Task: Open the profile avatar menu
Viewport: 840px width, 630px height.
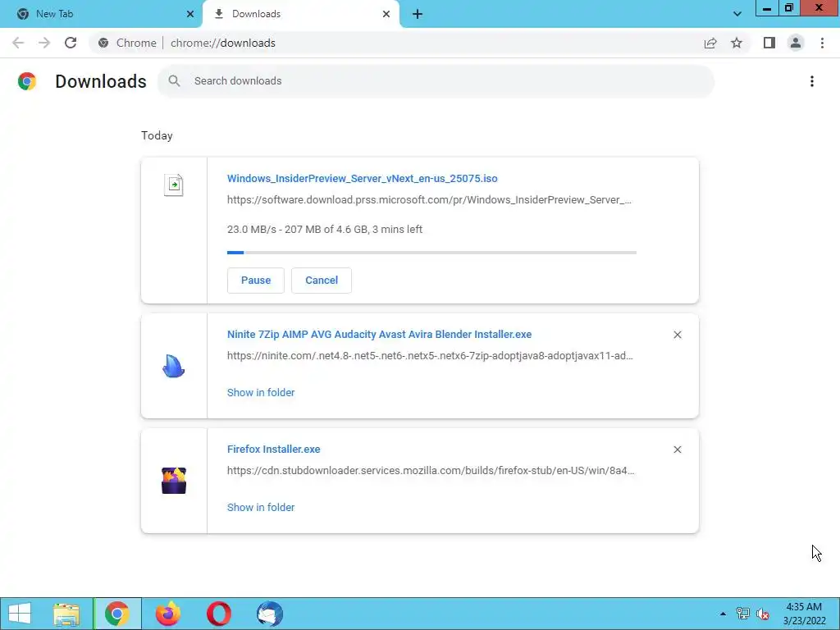Action: [x=796, y=43]
